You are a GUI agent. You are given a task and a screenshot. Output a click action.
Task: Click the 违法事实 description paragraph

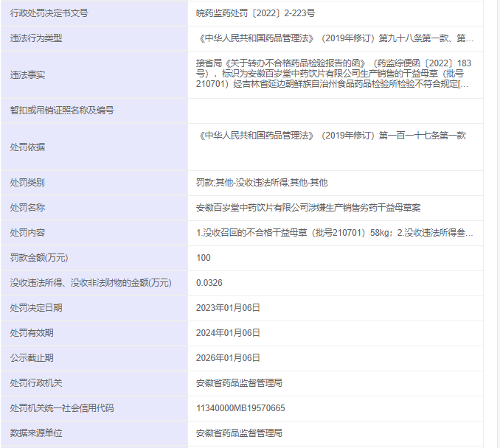tap(333, 74)
